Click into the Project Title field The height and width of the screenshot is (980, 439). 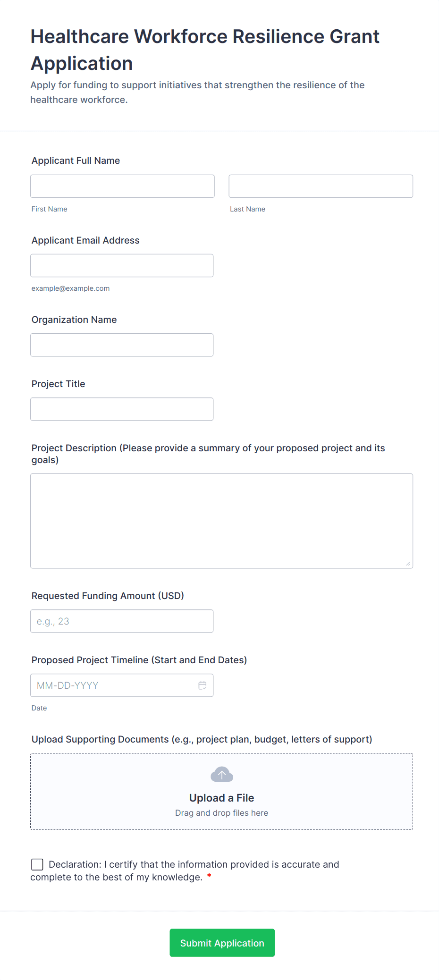122,409
